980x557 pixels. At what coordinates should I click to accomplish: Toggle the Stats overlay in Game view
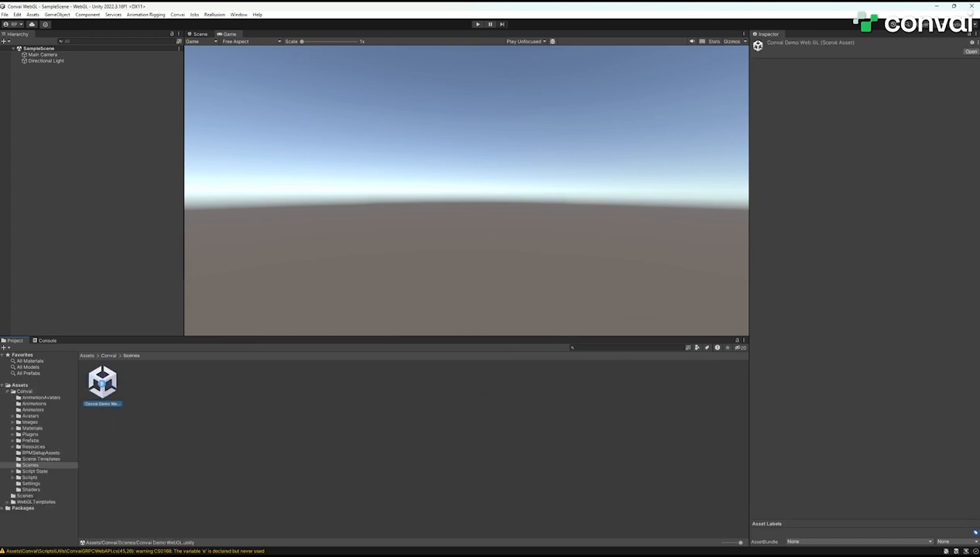click(x=714, y=42)
